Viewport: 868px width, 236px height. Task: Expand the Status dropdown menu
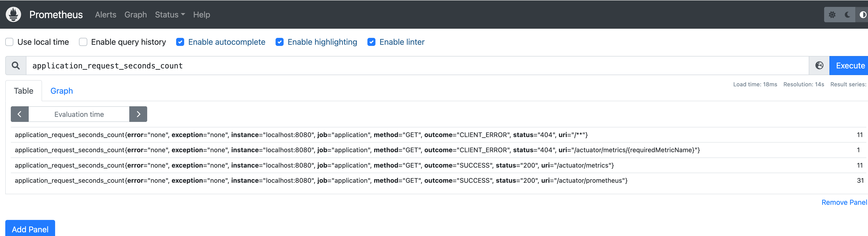click(170, 15)
